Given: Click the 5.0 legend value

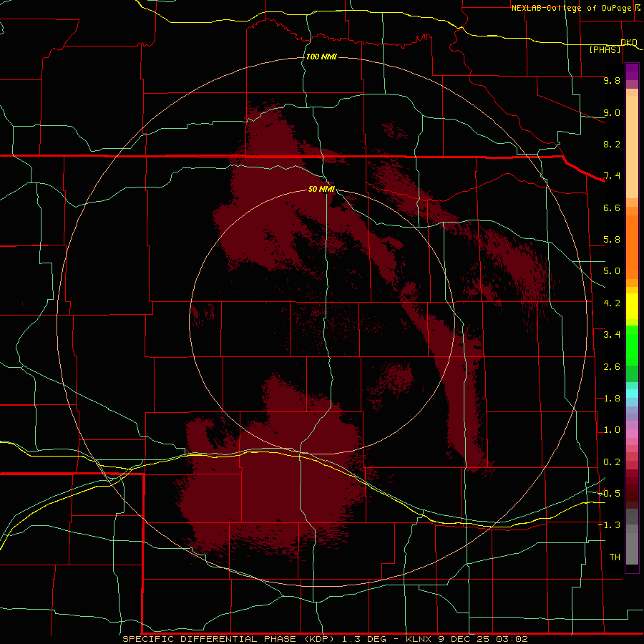Looking at the screenshot, I should [x=612, y=271].
